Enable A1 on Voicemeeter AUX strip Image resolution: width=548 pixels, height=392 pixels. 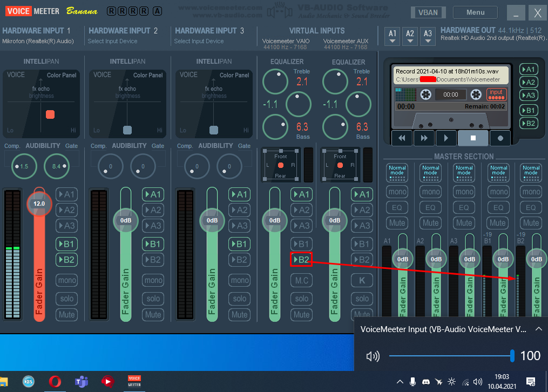click(362, 194)
